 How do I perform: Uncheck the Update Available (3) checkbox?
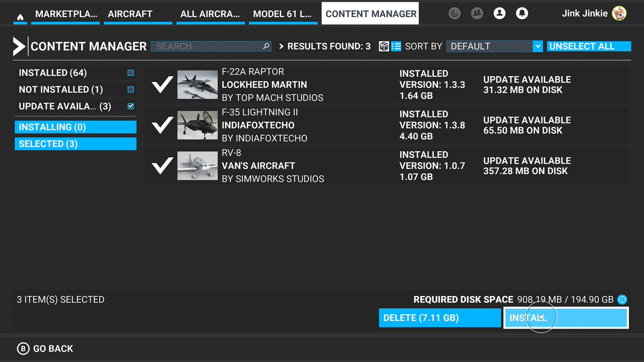click(x=130, y=106)
